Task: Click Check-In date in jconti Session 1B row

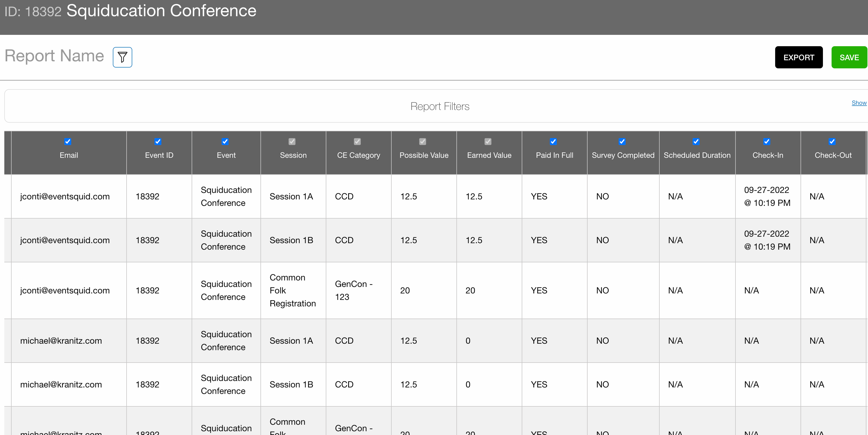Action: [x=767, y=240]
